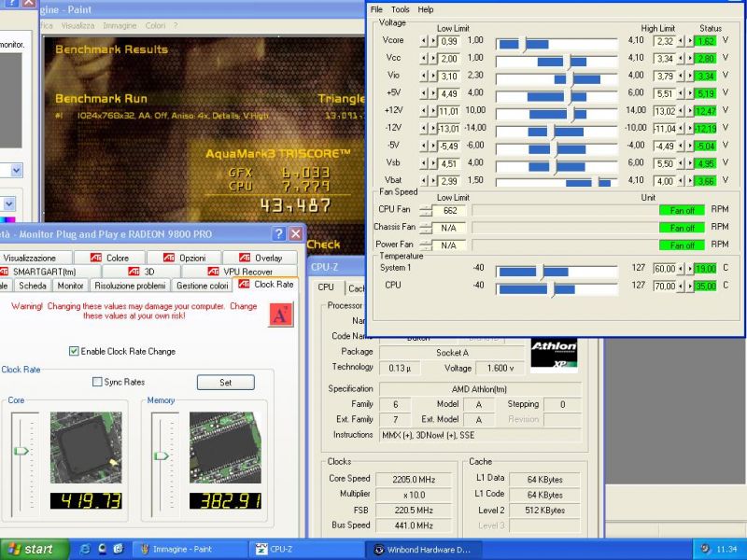Increase the Vbat low limit
747x560 pixels.
pyautogui.click(x=433, y=181)
